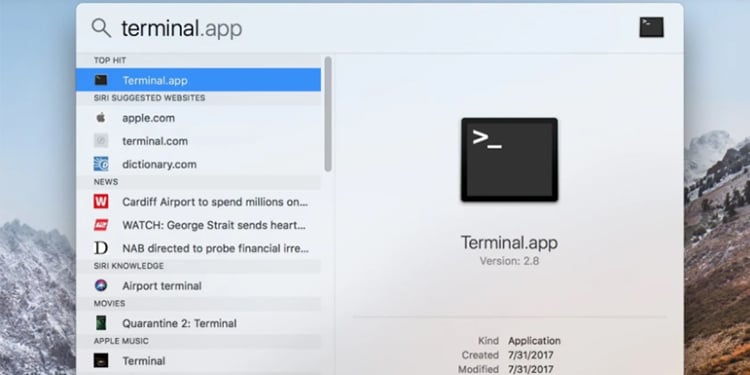The image size is (750, 375).
Task: Open the NAB directed to probe result
Action: coord(199,248)
